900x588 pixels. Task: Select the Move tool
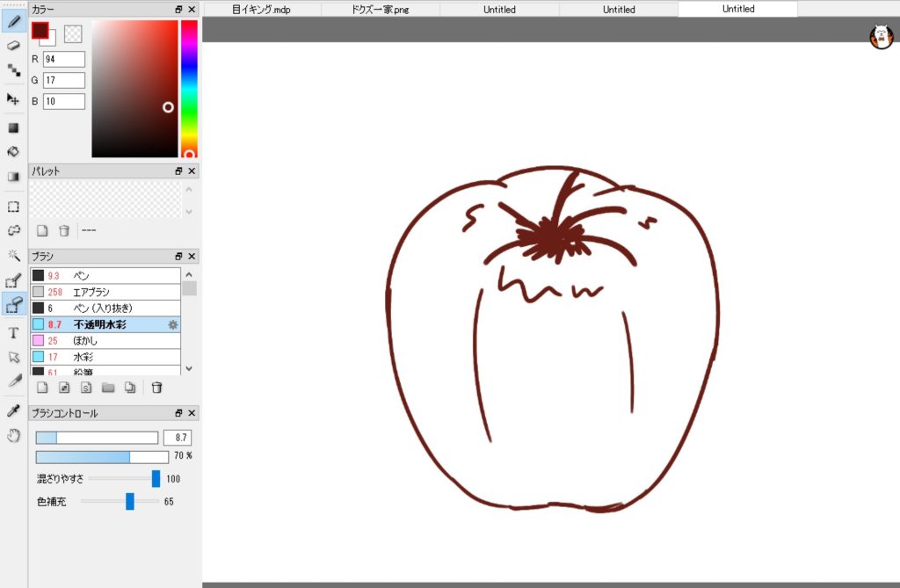point(13,98)
